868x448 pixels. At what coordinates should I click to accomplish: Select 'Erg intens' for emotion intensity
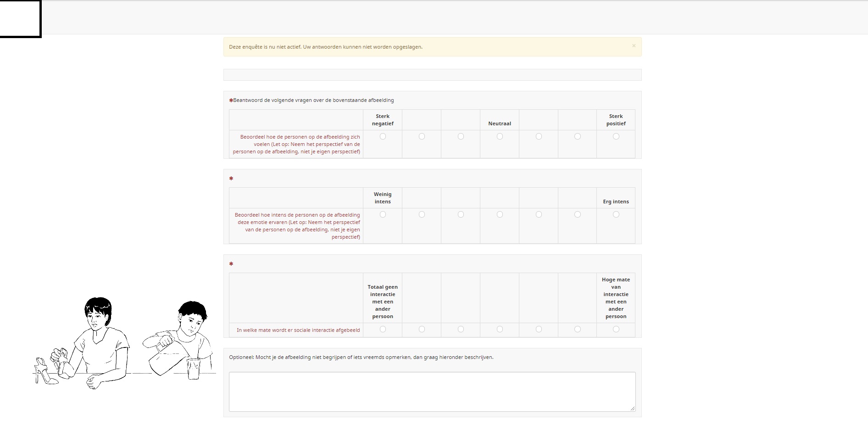(616, 214)
